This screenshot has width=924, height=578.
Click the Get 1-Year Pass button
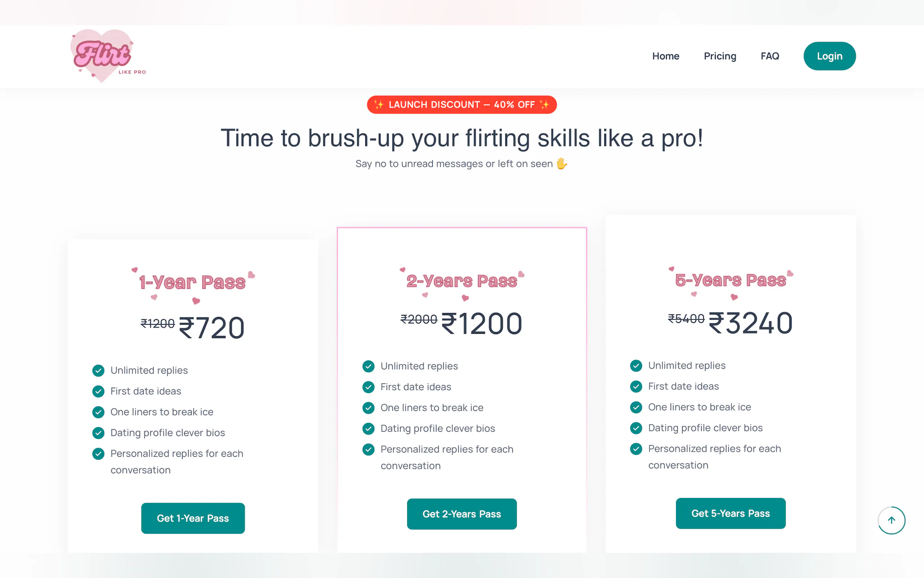point(193,518)
